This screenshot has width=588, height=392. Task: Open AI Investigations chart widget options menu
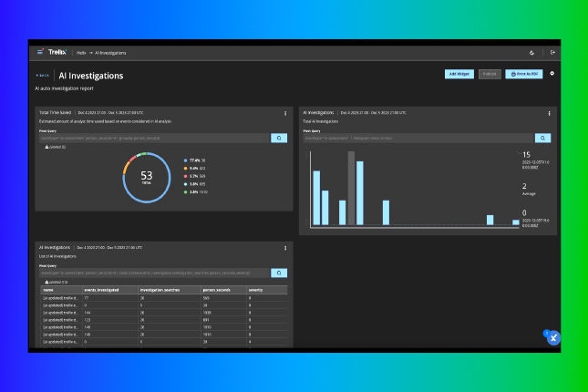coord(549,114)
